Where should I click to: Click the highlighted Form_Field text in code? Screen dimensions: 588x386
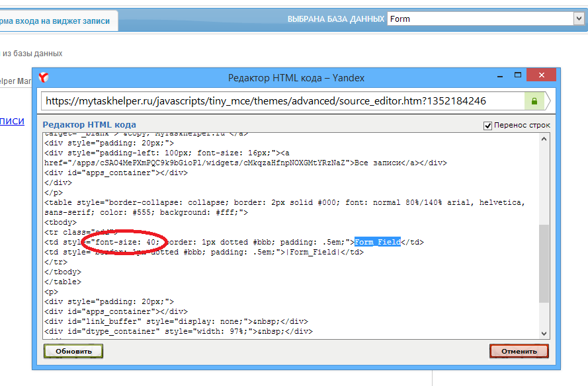pos(377,242)
